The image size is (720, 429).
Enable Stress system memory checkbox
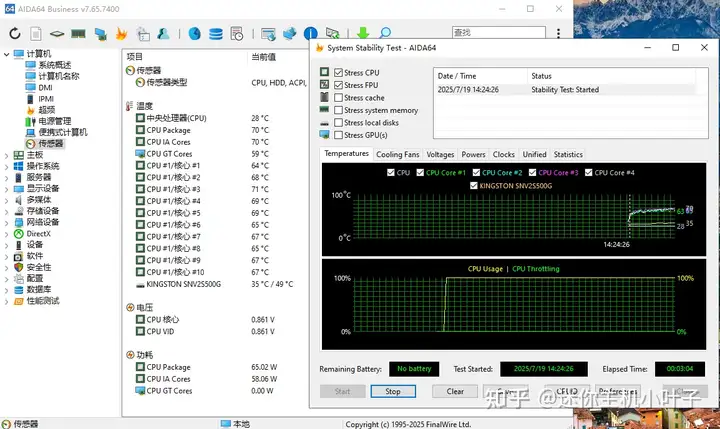pyautogui.click(x=338, y=110)
